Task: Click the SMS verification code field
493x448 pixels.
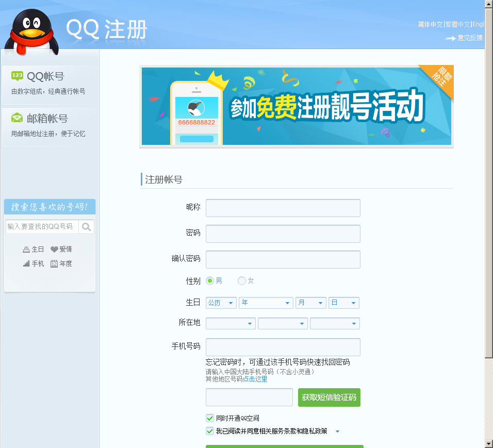Action: click(x=249, y=397)
